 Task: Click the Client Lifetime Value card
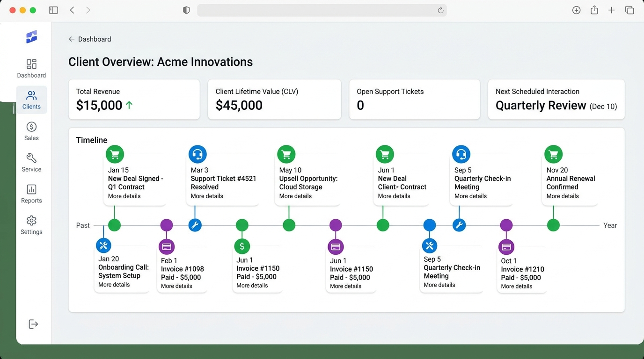click(274, 100)
